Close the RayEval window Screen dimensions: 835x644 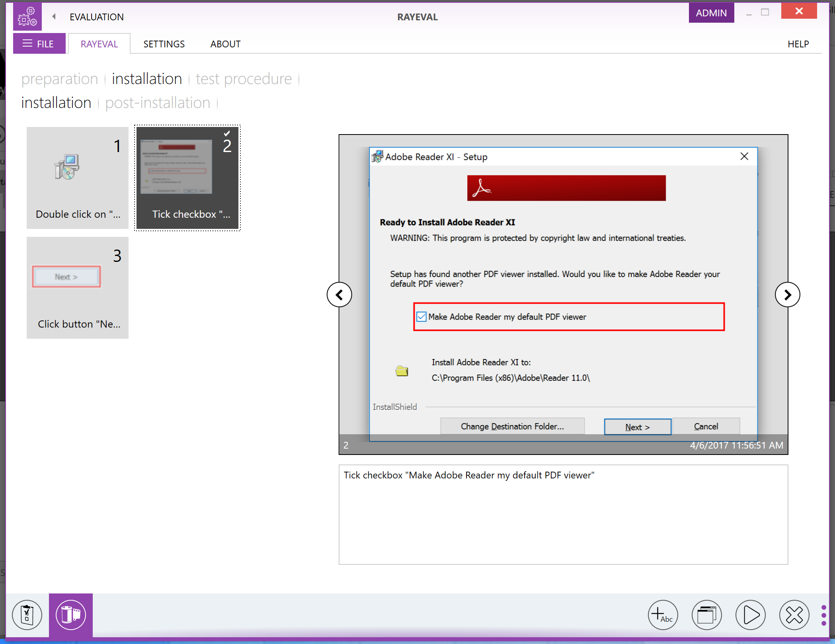click(799, 11)
